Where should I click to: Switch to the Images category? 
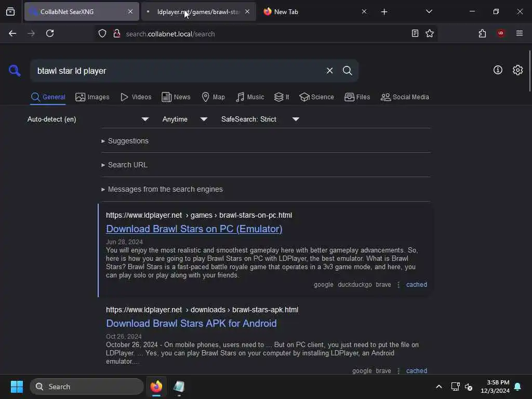[92, 97]
